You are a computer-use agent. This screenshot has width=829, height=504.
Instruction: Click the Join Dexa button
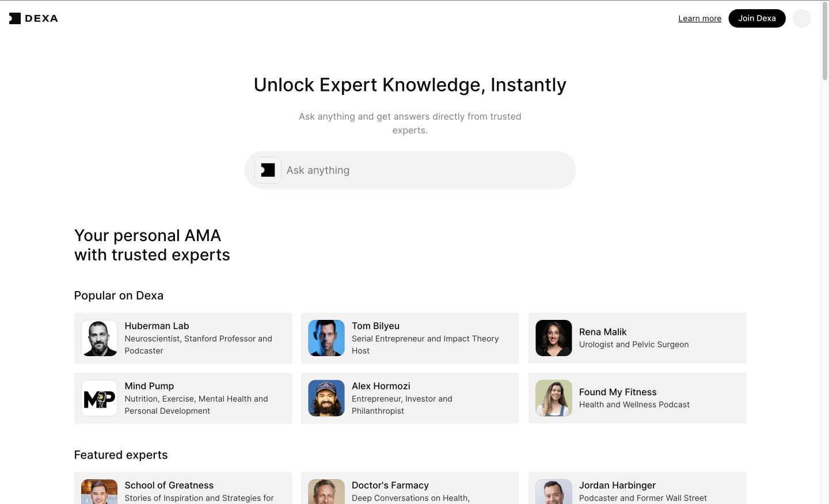757,18
